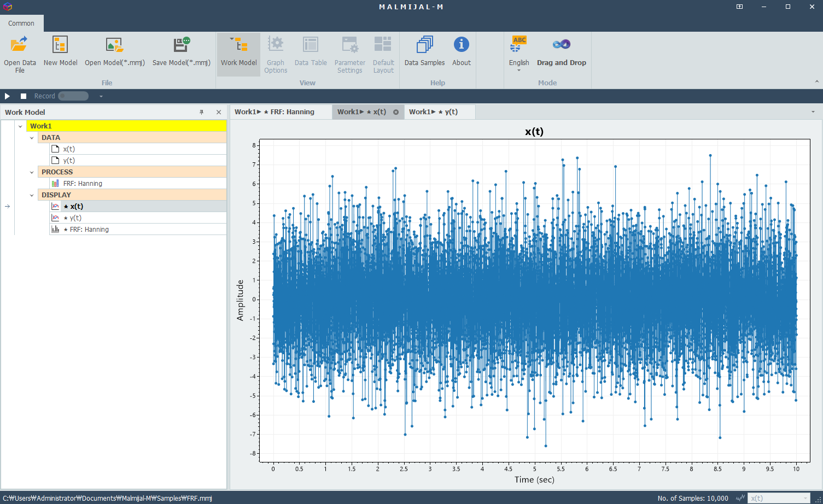Collapse the PROCESS section
Screen dimensions: 823x504
pos(32,172)
